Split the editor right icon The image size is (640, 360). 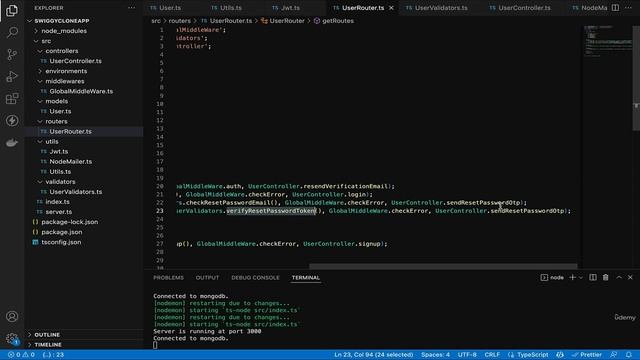click(615, 8)
